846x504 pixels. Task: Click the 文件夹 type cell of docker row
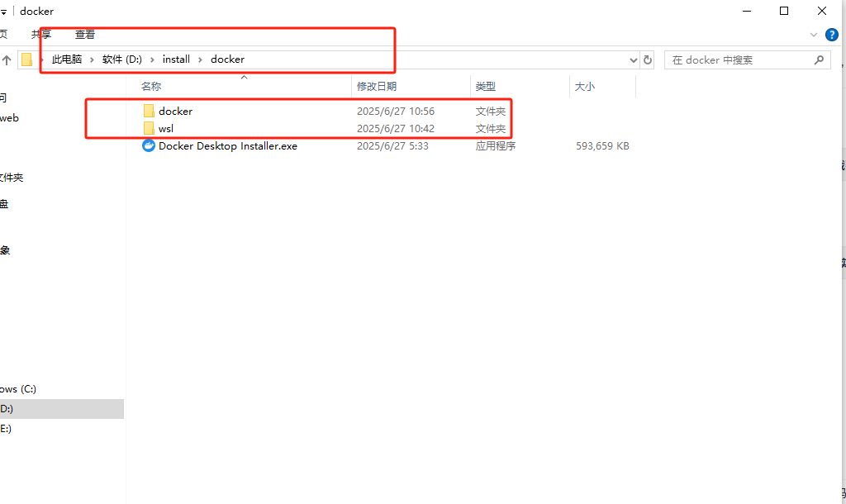(x=491, y=112)
